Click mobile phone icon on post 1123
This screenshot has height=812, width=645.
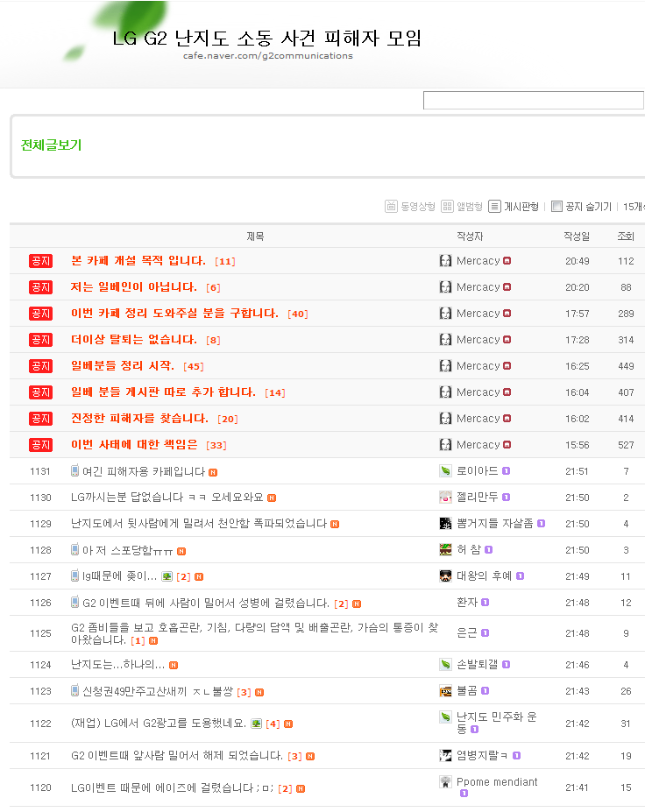tap(75, 690)
